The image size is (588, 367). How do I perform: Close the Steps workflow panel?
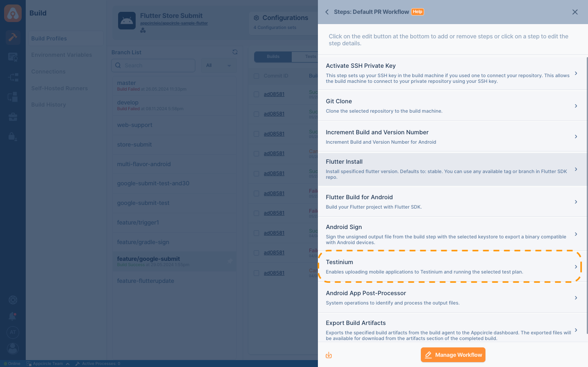[575, 12]
